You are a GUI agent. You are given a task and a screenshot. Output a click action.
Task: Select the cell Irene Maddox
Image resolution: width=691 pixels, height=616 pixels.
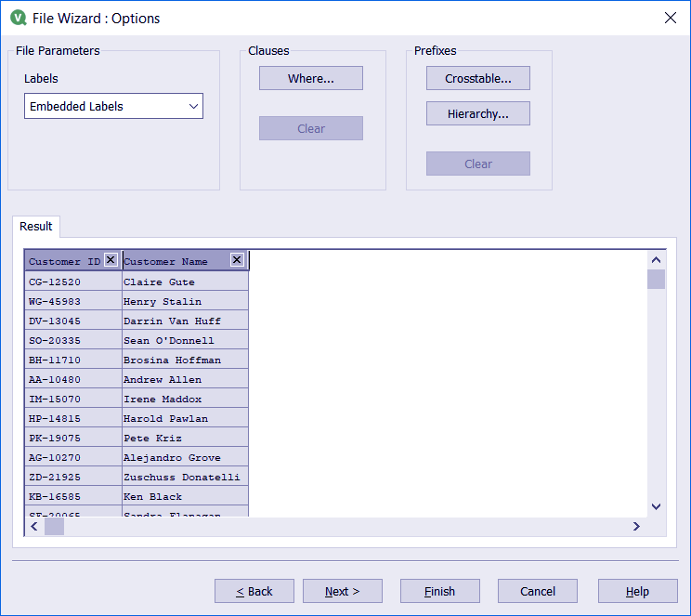click(186, 399)
